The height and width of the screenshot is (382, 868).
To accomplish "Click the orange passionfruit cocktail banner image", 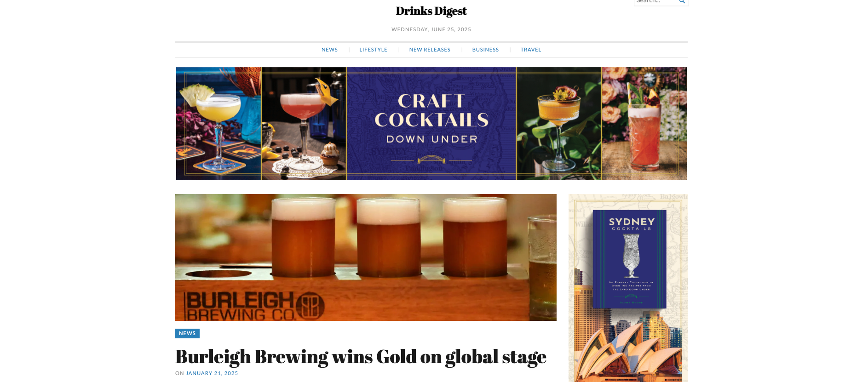I will coord(559,124).
